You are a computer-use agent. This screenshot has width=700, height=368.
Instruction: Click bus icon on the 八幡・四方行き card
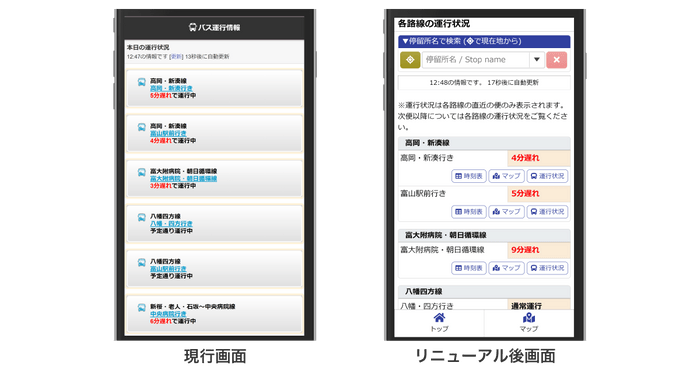click(x=142, y=217)
